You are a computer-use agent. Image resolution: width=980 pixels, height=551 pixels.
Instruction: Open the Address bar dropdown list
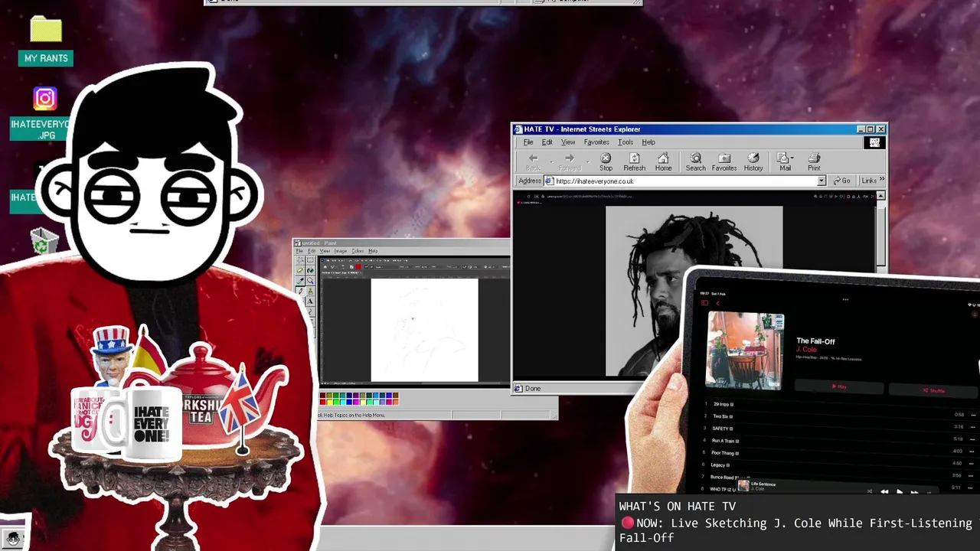822,181
